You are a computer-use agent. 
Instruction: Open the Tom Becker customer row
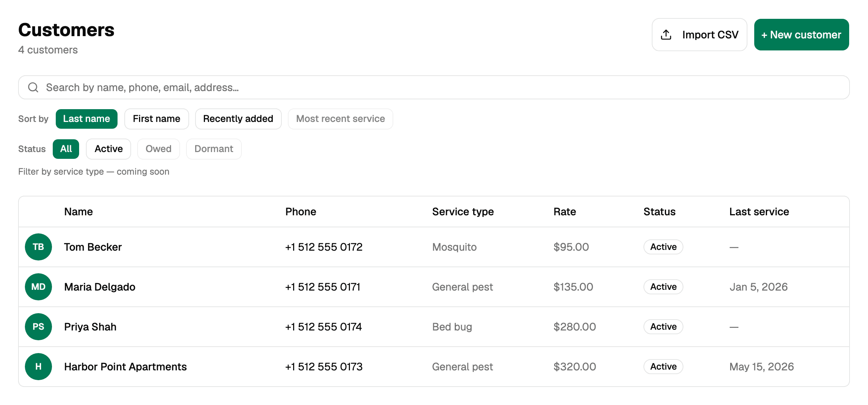(434, 247)
